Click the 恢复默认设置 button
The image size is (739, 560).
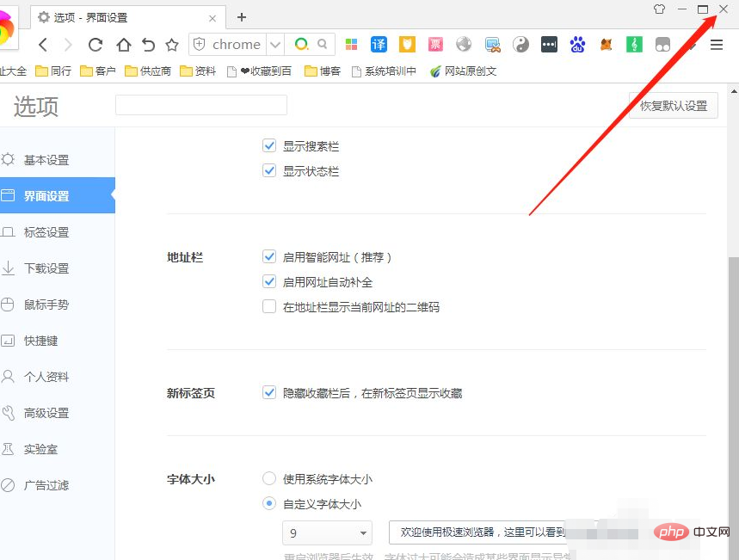click(674, 106)
